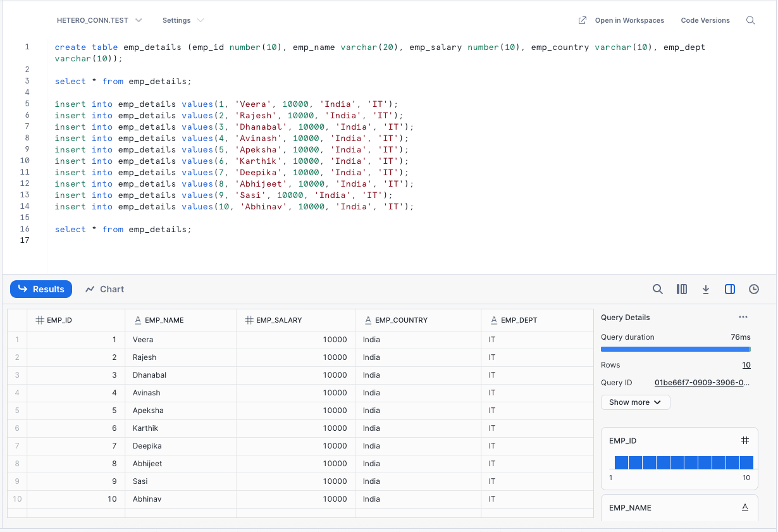Select the Karthik name cell
778x532 pixels.
point(181,428)
